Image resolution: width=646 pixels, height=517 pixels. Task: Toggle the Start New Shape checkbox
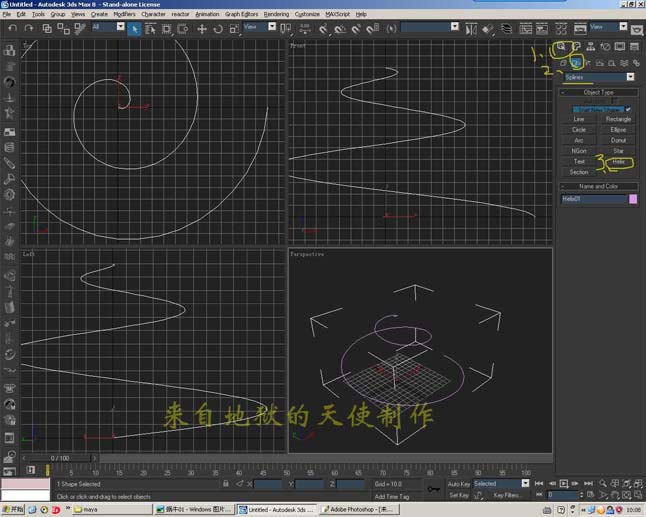pos(628,109)
